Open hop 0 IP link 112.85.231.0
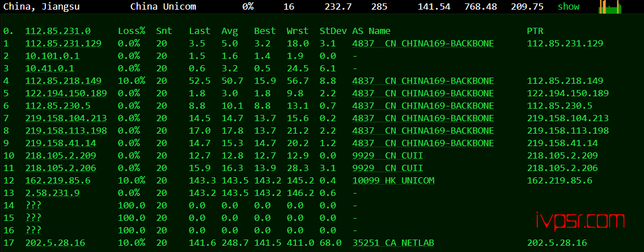 coord(58,31)
